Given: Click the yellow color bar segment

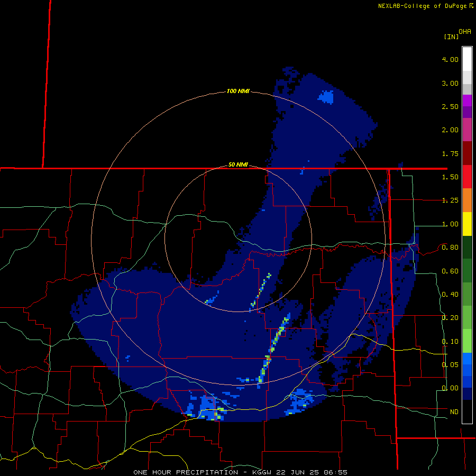Looking at the screenshot, I should click(467, 224).
